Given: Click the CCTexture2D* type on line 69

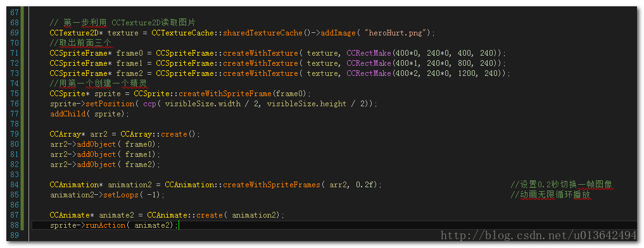Looking at the screenshot, I should point(76,33).
